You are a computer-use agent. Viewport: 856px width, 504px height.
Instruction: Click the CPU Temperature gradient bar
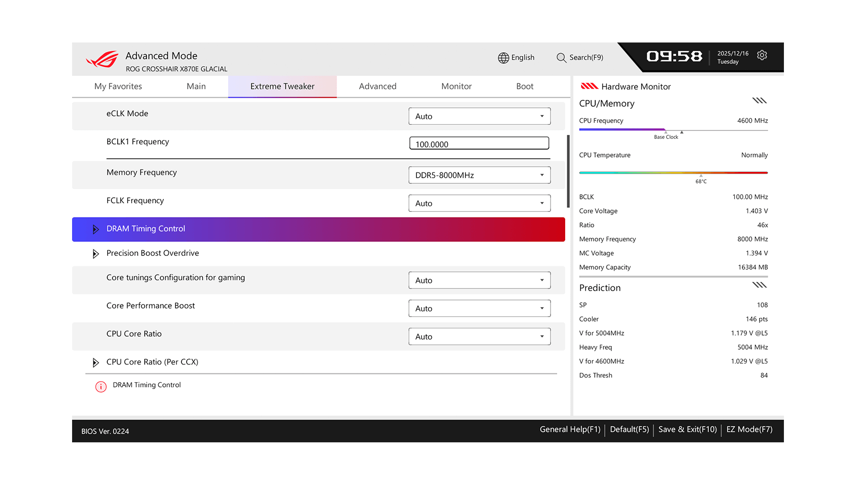673,172
